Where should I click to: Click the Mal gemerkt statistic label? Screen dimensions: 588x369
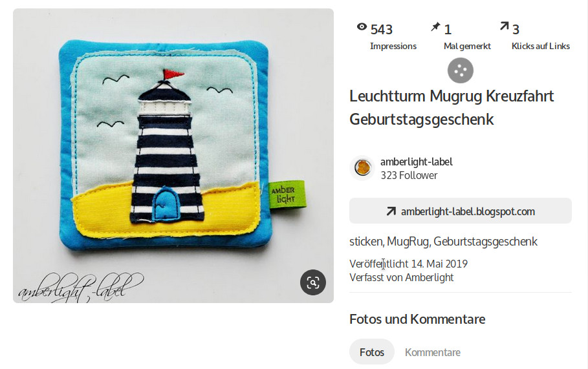(467, 47)
